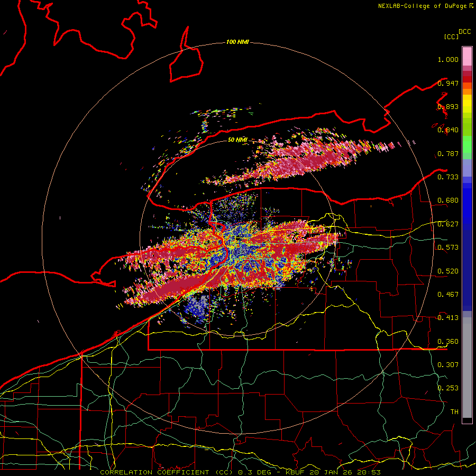Viewport: 476px width, 476px height.
Task: Click the 1.000 value on the color scale
Action: (x=448, y=59)
